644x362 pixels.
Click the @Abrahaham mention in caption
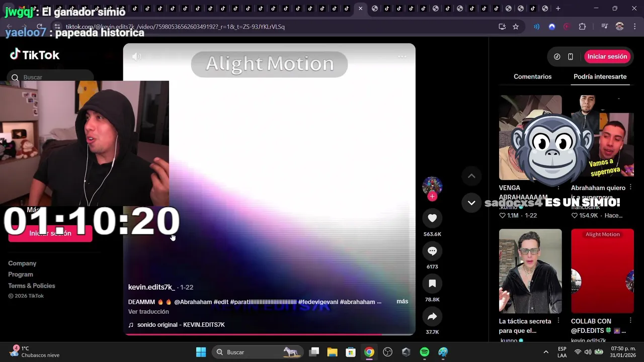pos(193,302)
